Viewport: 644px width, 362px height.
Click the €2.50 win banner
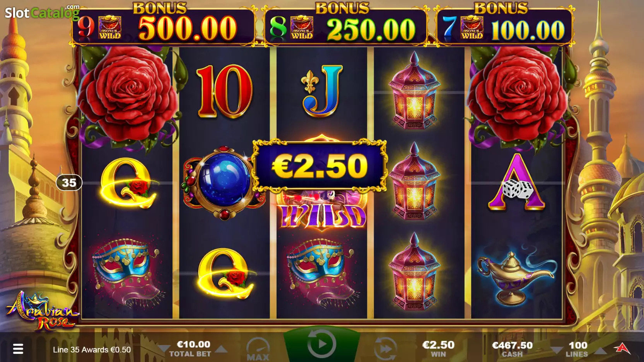click(319, 166)
